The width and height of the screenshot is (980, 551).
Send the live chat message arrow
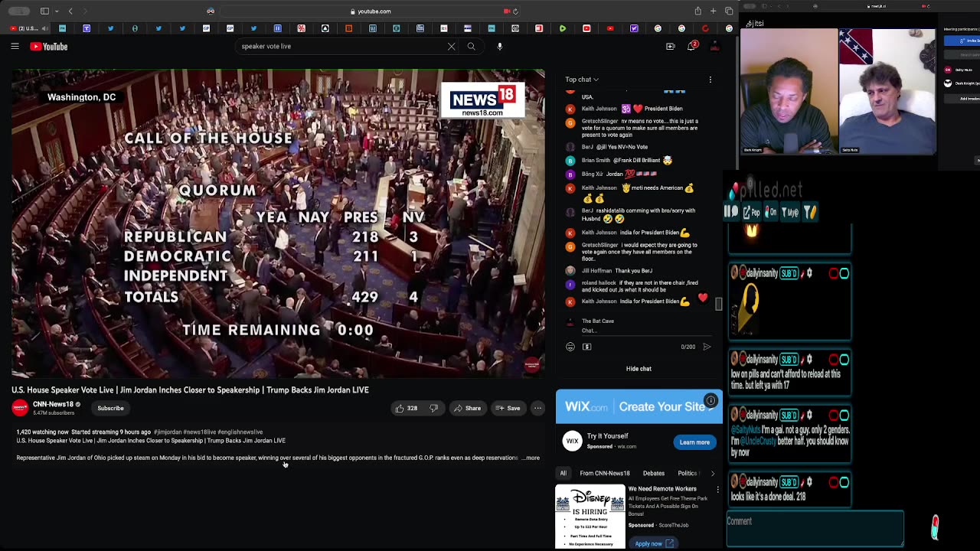(707, 347)
